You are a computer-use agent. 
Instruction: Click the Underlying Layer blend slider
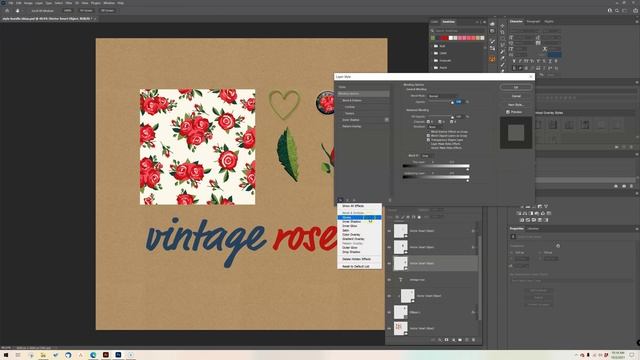tap(436, 177)
